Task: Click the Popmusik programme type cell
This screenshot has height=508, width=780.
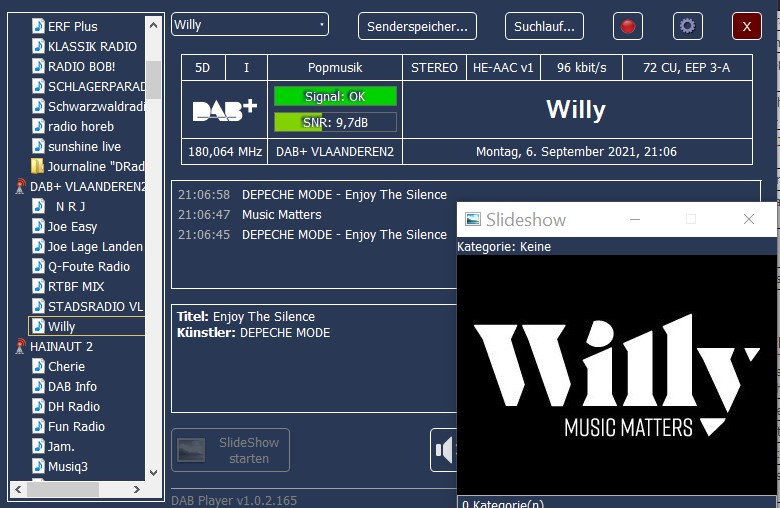Action: click(335, 68)
